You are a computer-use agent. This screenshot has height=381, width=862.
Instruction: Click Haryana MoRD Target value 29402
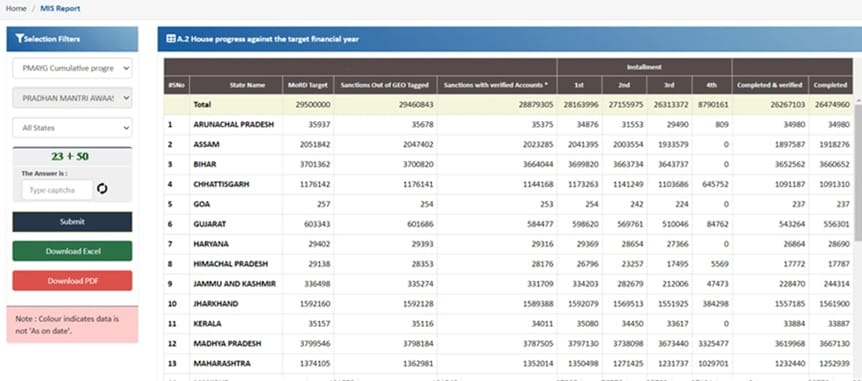319,244
